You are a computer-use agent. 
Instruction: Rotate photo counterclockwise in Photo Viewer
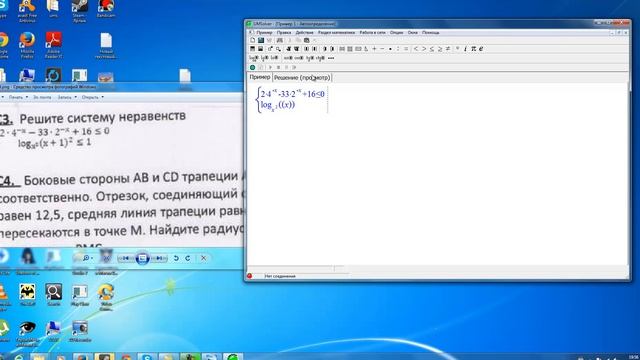point(176,258)
